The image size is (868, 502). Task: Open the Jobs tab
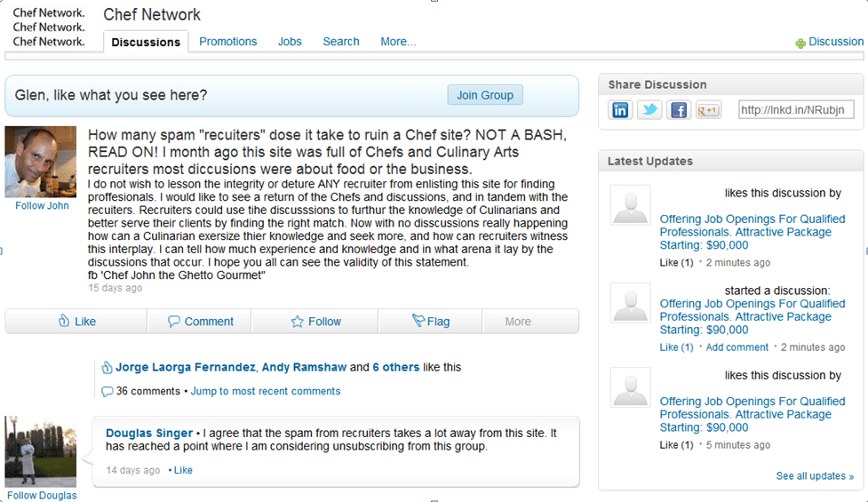pyautogui.click(x=290, y=42)
